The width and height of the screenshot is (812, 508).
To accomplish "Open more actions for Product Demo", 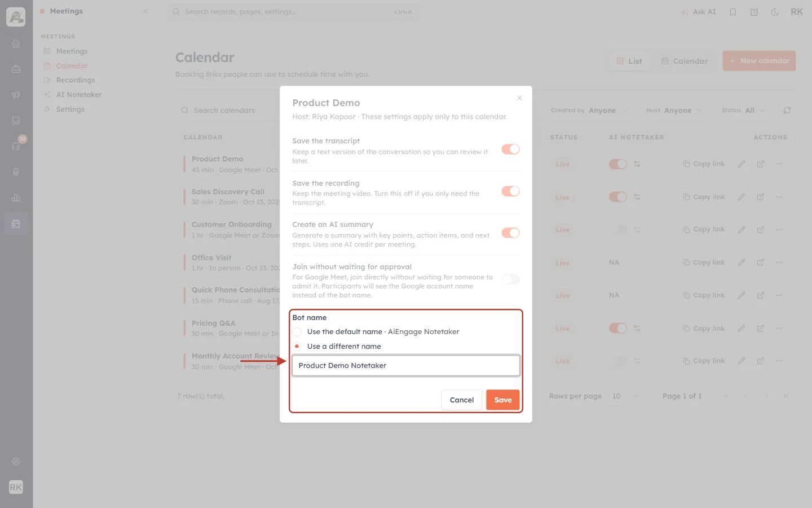I will click(x=779, y=164).
